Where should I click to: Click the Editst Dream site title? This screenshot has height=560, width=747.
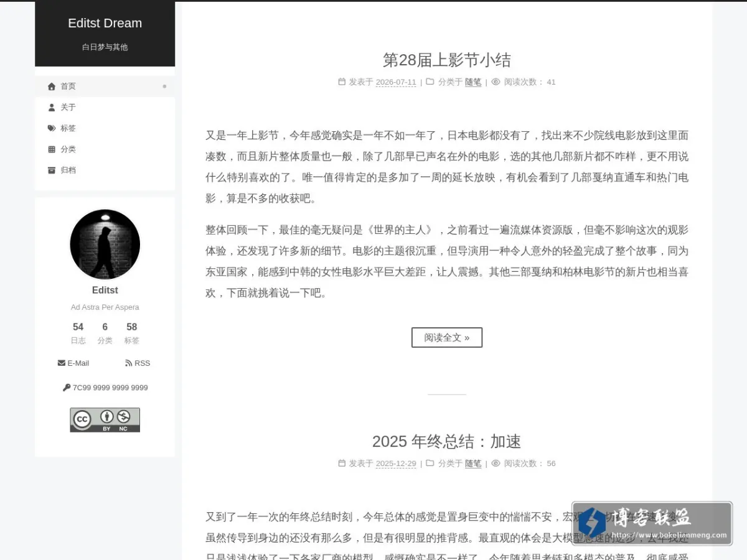click(x=105, y=23)
